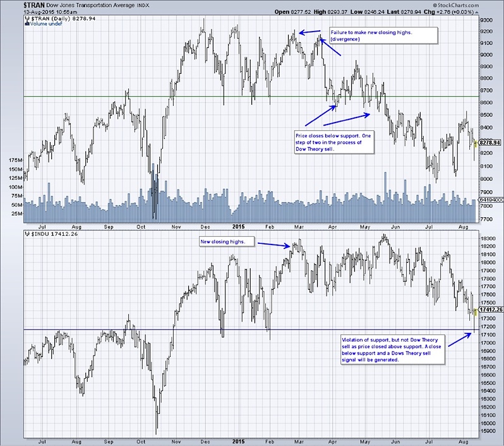The width and height of the screenshot is (504, 446).
Task: Click the 25M volume scale label
Action: (17, 214)
